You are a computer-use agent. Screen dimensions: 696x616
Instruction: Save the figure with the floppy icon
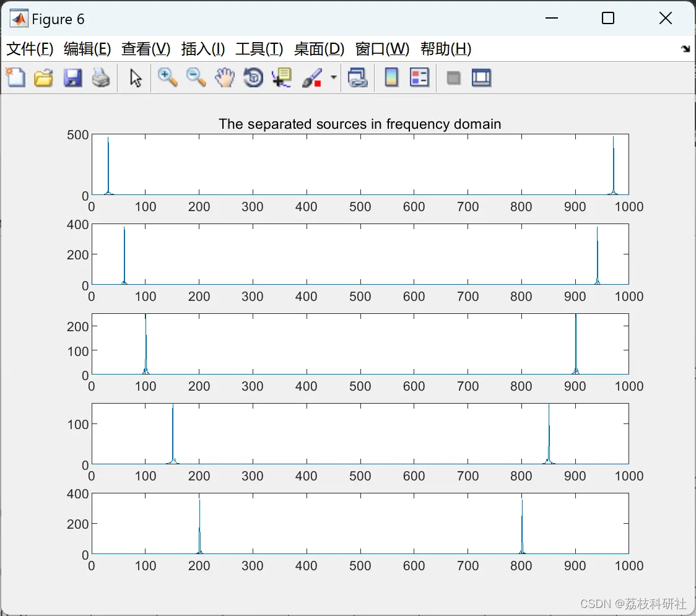click(x=72, y=77)
